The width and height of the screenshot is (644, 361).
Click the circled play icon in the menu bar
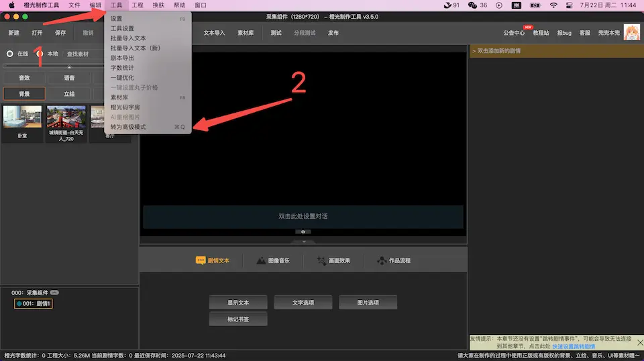pos(499,5)
